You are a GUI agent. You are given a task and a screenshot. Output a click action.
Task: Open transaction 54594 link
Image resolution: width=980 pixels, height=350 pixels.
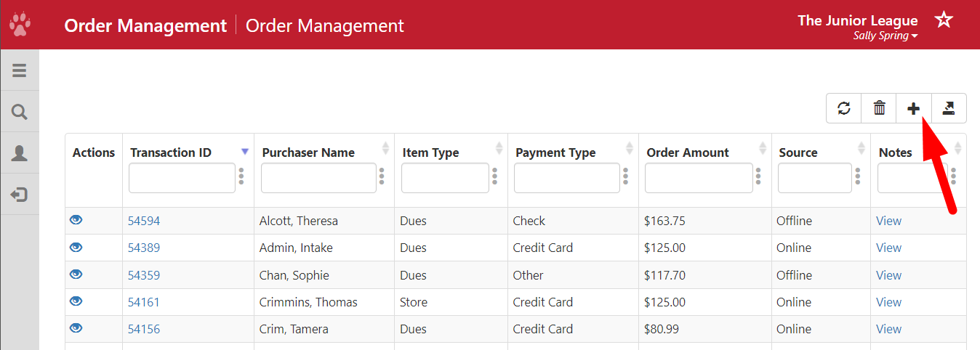[x=144, y=221]
